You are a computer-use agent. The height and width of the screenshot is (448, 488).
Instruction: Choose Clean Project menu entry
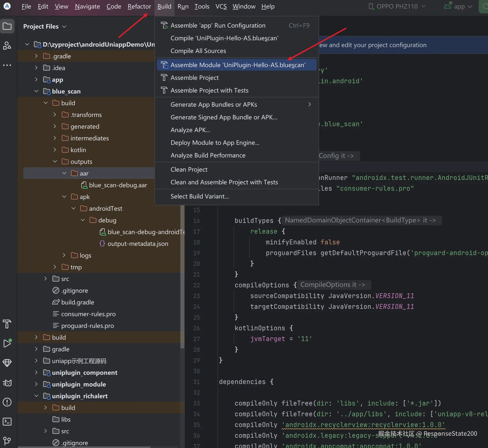tap(189, 169)
